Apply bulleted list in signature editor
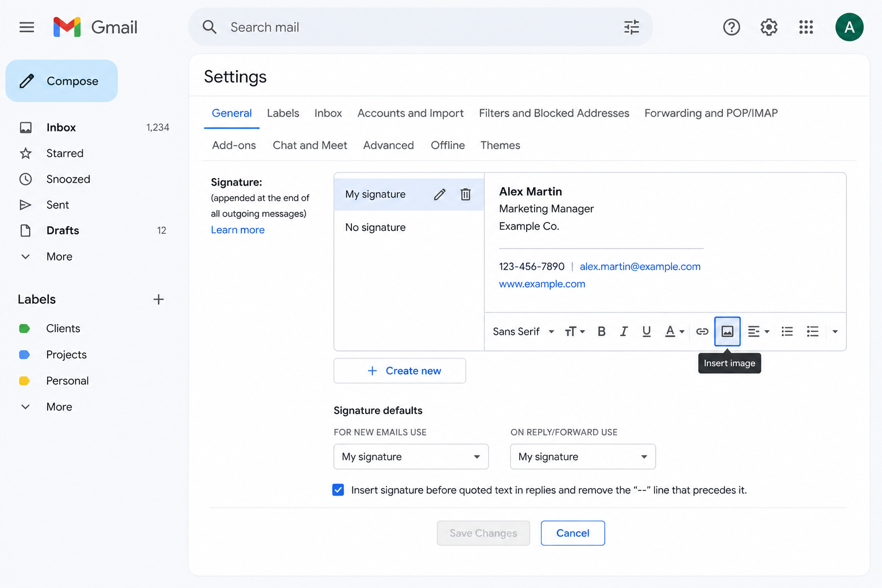Image resolution: width=882 pixels, height=588 pixels. [x=813, y=331]
